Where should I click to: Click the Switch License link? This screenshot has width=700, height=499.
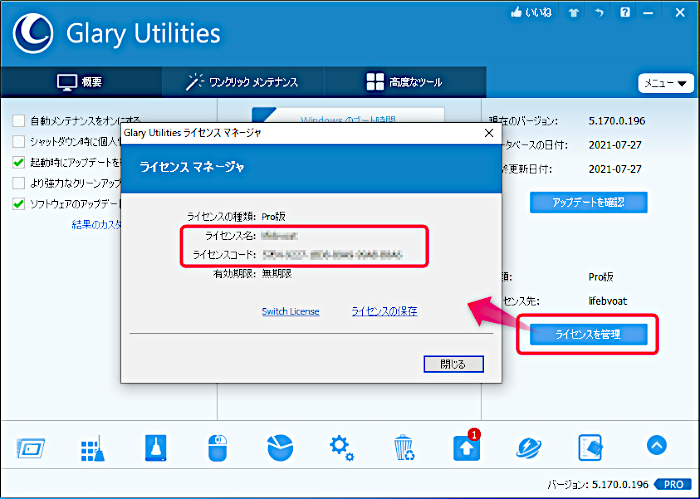click(290, 312)
